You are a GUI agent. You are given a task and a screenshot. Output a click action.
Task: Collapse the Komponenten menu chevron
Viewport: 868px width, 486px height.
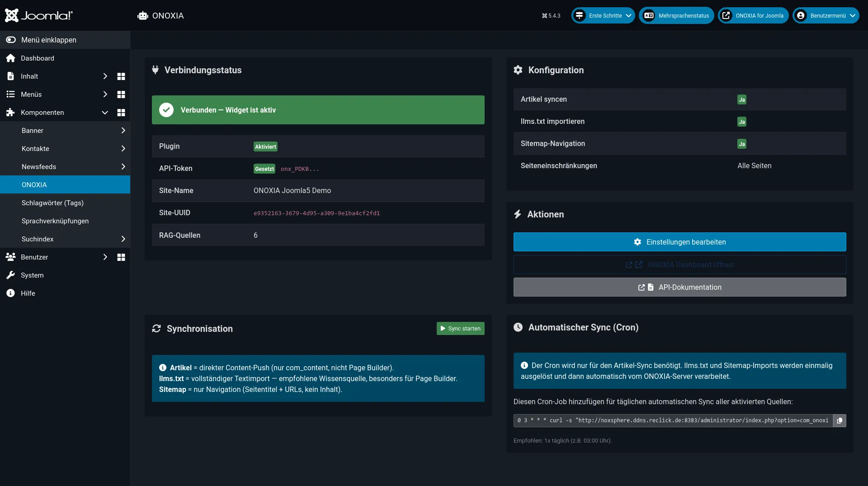point(105,113)
